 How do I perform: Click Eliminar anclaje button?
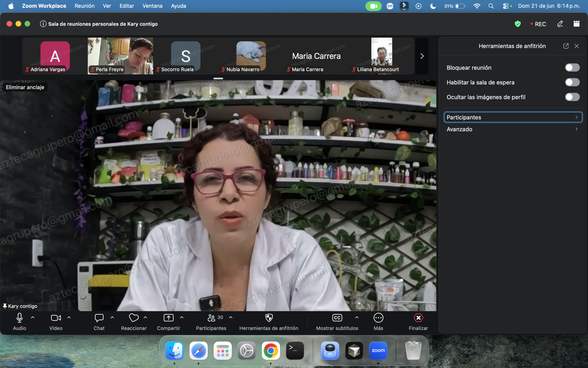click(25, 87)
